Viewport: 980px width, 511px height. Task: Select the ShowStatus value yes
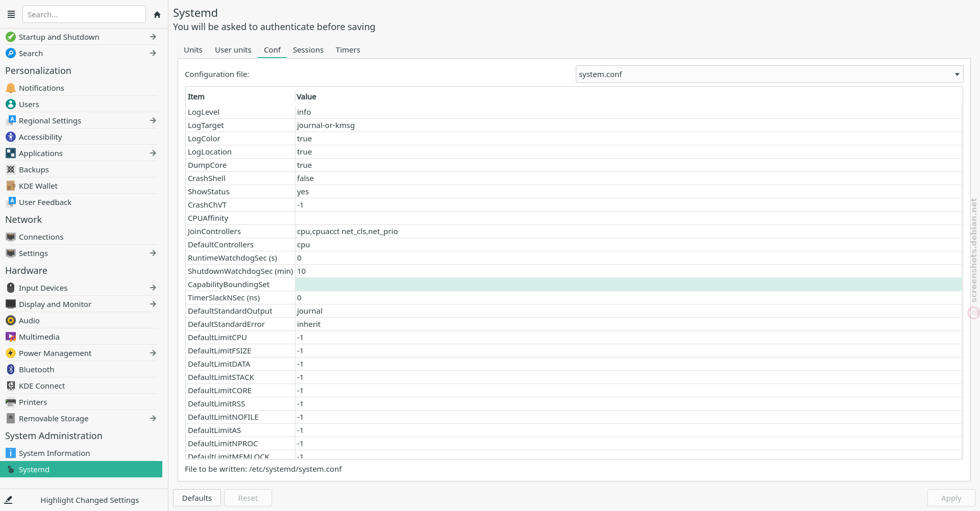[303, 192]
